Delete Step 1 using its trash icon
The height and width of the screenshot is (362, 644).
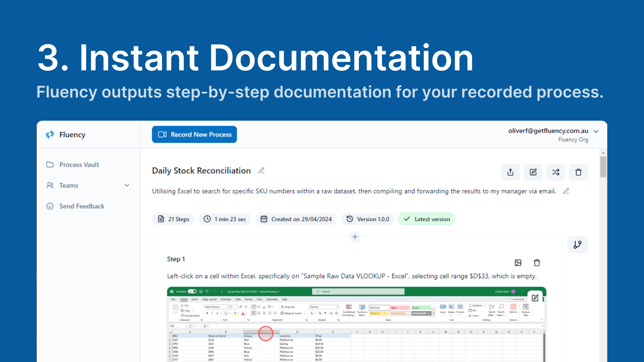537,263
